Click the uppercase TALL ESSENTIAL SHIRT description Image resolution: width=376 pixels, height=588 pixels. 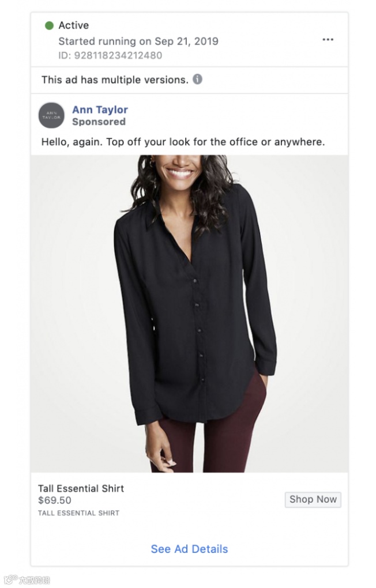pos(78,513)
